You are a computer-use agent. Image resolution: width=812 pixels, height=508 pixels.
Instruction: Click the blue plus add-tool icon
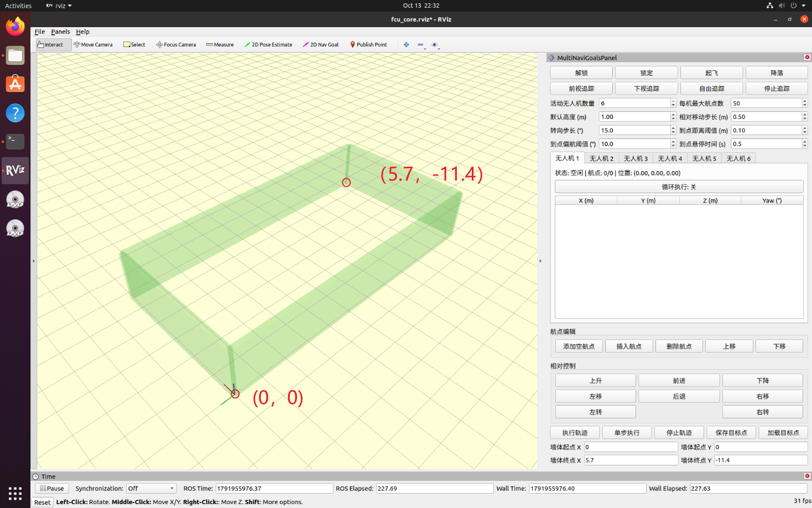[407, 45]
